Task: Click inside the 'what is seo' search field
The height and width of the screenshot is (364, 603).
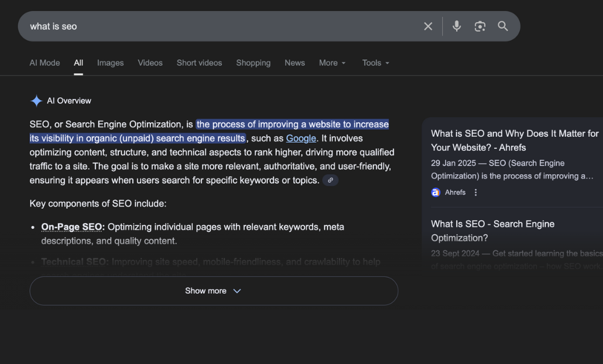Action: (x=222, y=26)
